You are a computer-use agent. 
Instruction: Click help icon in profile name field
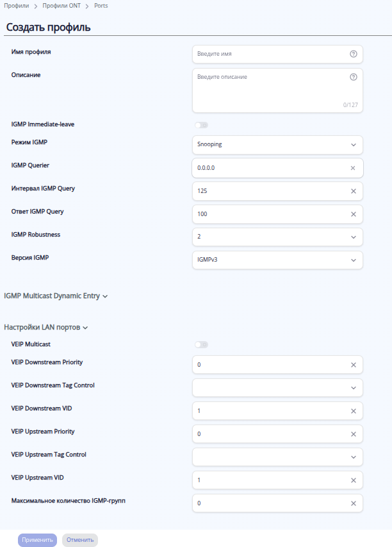pyautogui.click(x=353, y=54)
